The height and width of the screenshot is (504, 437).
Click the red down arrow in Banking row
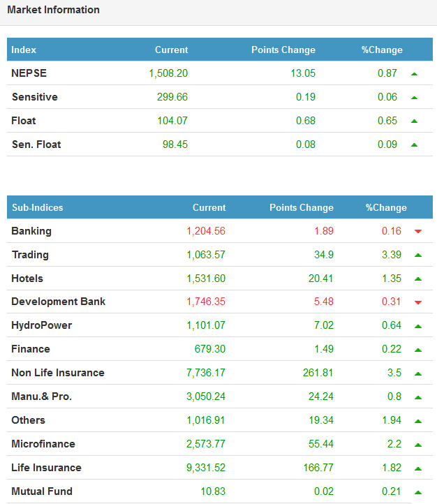pos(418,232)
